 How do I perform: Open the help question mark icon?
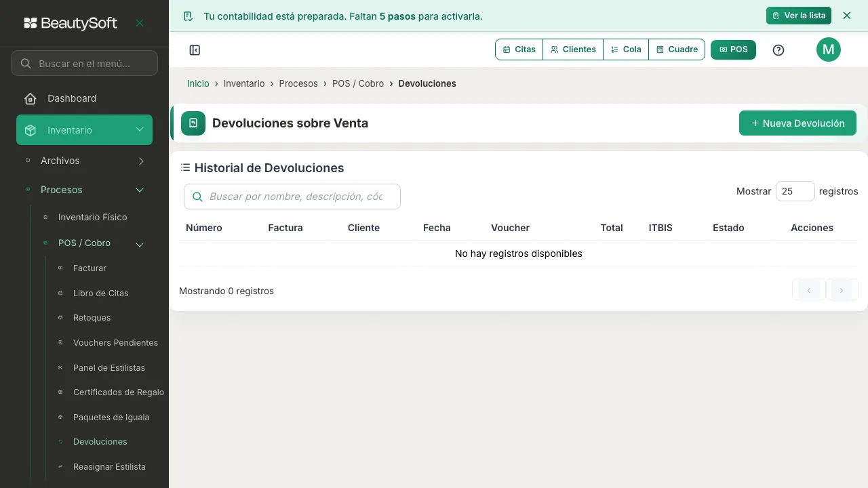[778, 49]
